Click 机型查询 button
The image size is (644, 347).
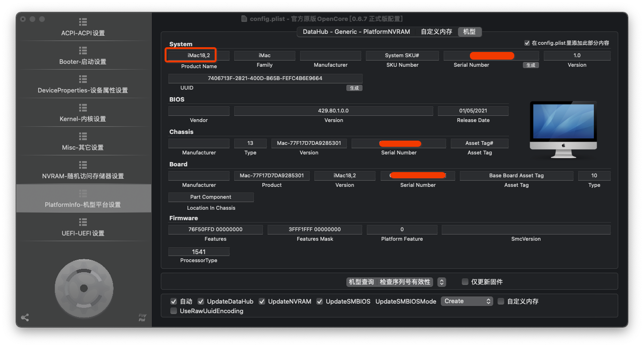361,282
